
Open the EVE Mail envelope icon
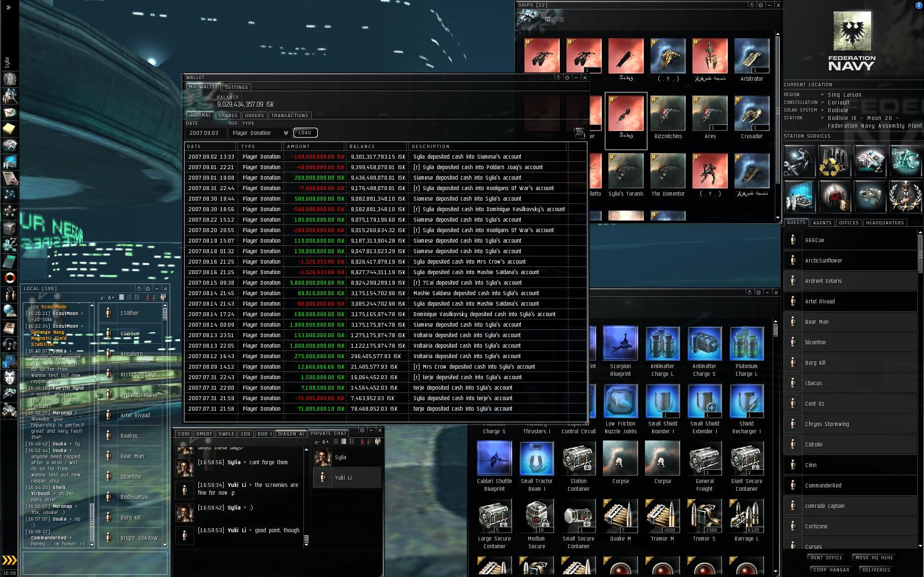9,112
